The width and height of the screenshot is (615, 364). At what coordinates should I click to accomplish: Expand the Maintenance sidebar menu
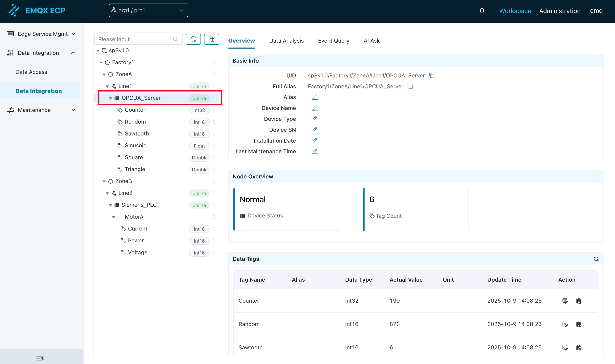41,110
